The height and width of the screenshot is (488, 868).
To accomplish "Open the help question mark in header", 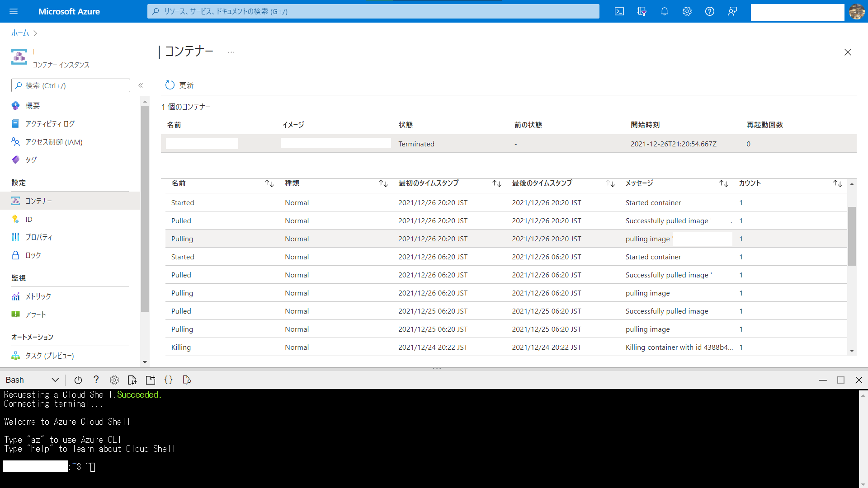I will (x=710, y=11).
